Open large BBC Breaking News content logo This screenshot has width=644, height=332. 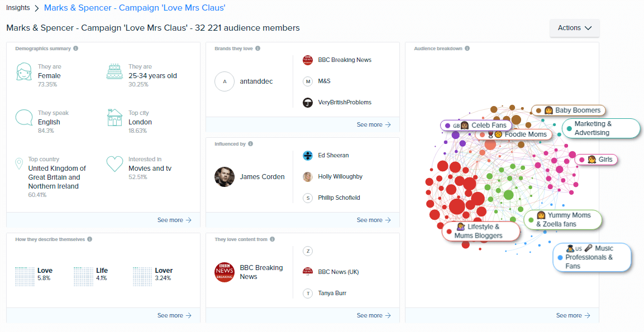pyautogui.click(x=225, y=272)
